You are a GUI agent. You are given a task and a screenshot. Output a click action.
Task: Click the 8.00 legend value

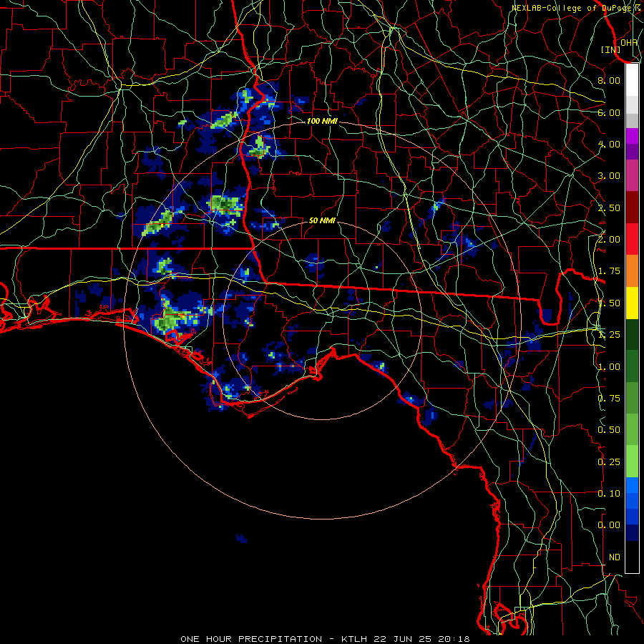click(609, 80)
